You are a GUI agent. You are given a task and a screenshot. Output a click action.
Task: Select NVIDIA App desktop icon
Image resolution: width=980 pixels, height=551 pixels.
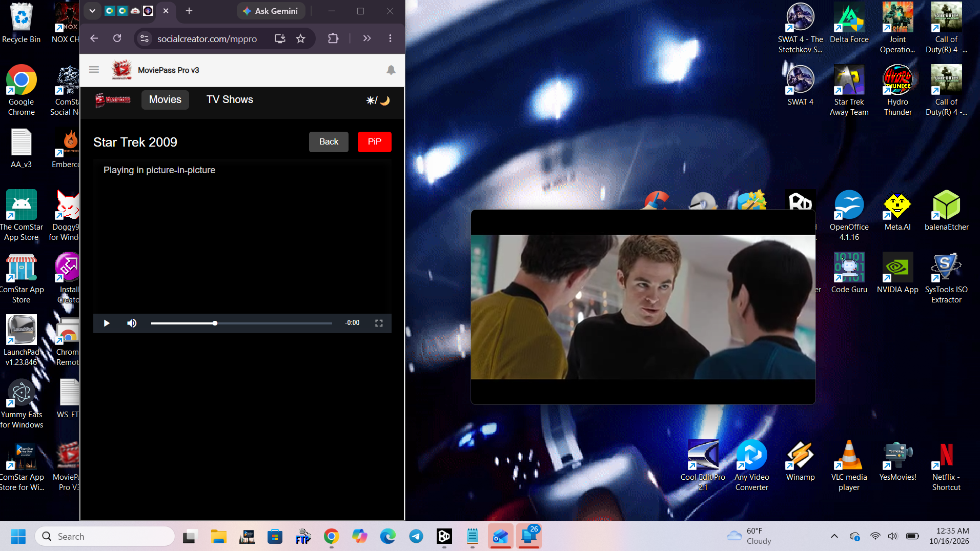click(x=897, y=273)
